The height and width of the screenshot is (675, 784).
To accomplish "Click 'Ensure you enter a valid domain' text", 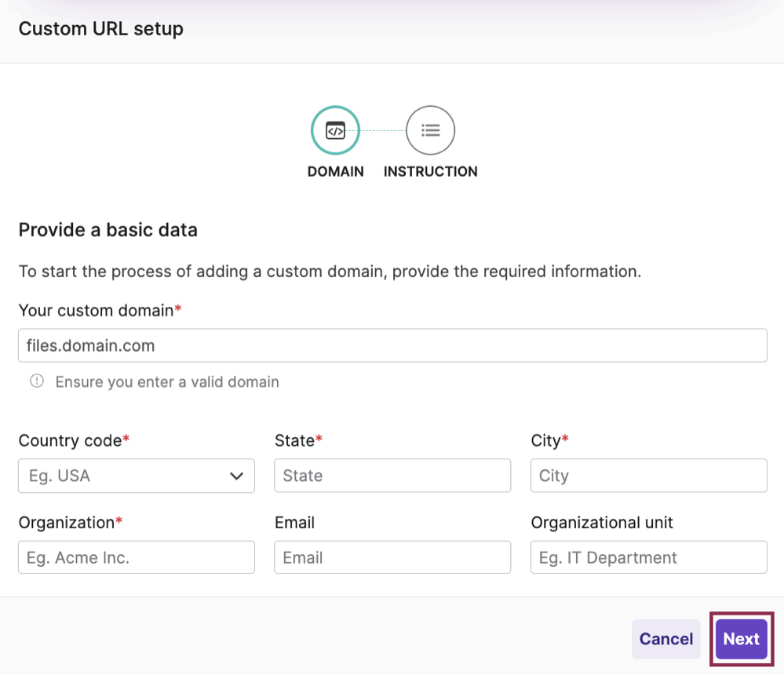I will 167,382.
